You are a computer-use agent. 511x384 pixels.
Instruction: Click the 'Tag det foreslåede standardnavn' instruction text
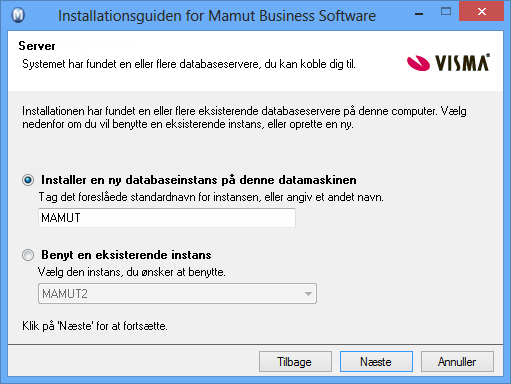[211, 197]
